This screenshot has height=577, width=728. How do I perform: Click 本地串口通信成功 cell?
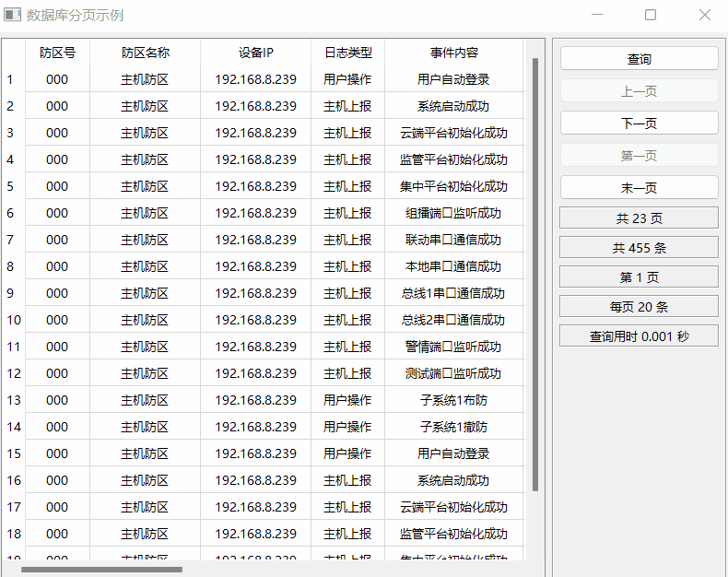click(x=453, y=266)
